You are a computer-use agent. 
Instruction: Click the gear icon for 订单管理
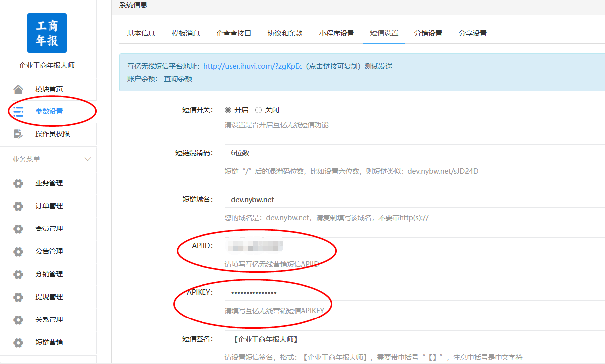point(18,206)
